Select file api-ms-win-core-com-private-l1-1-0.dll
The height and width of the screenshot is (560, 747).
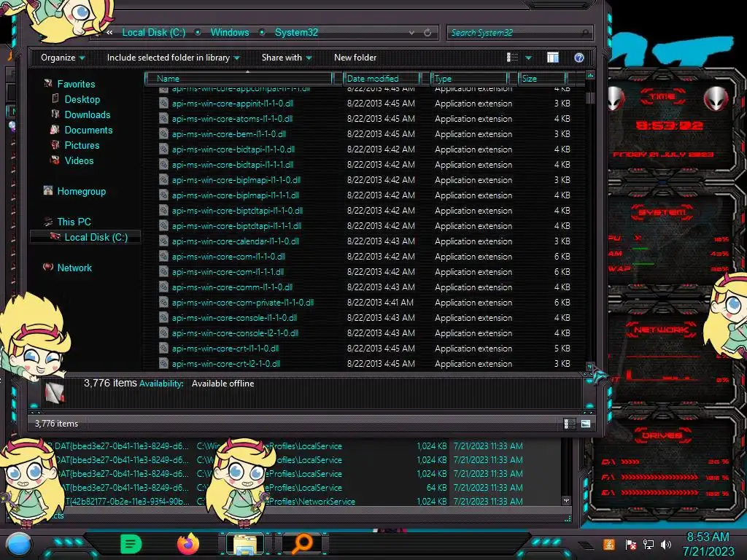(242, 303)
